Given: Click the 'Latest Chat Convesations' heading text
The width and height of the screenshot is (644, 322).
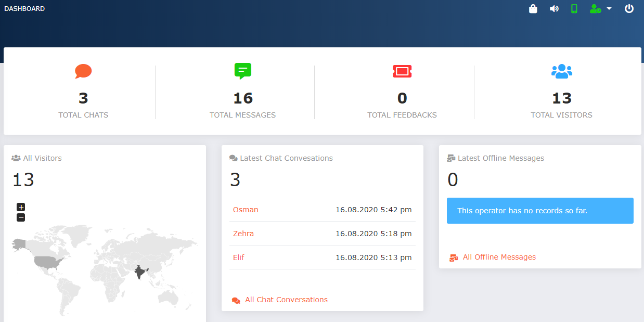Looking at the screenshot, I should tap(286, 158).
